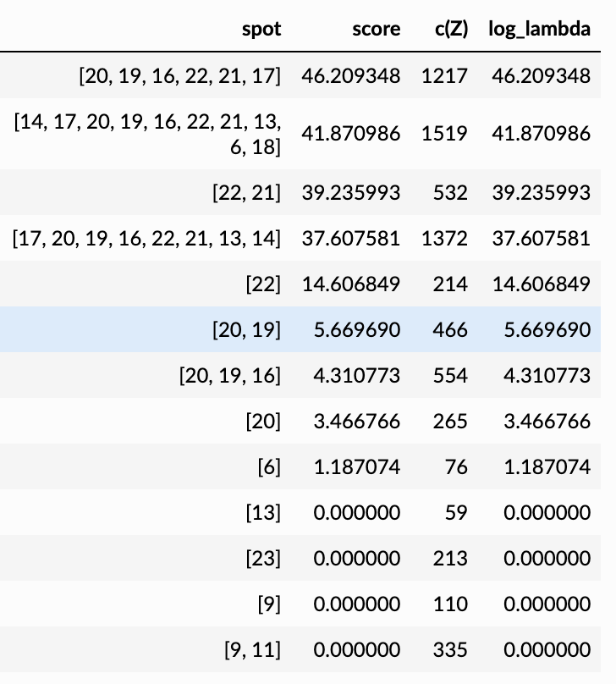Click c(Z) value 335
616x684 pixels.
[450, 650]
